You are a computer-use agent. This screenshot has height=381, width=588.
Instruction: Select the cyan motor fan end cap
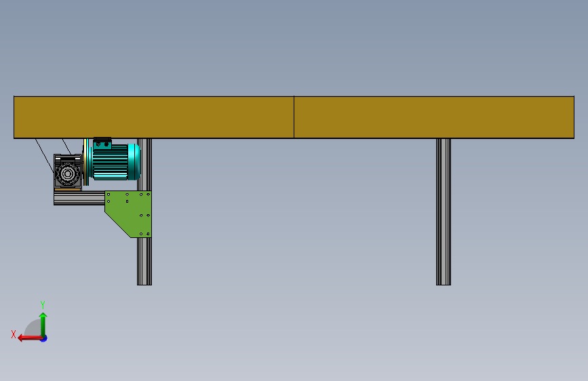tap(134, 162)
